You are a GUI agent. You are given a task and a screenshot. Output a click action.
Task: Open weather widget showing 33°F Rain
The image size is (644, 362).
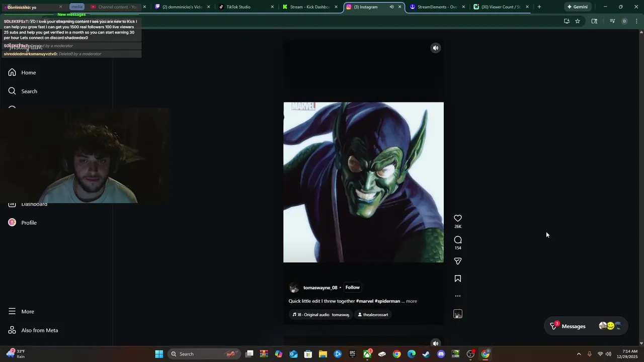click(x=15, y=353)
